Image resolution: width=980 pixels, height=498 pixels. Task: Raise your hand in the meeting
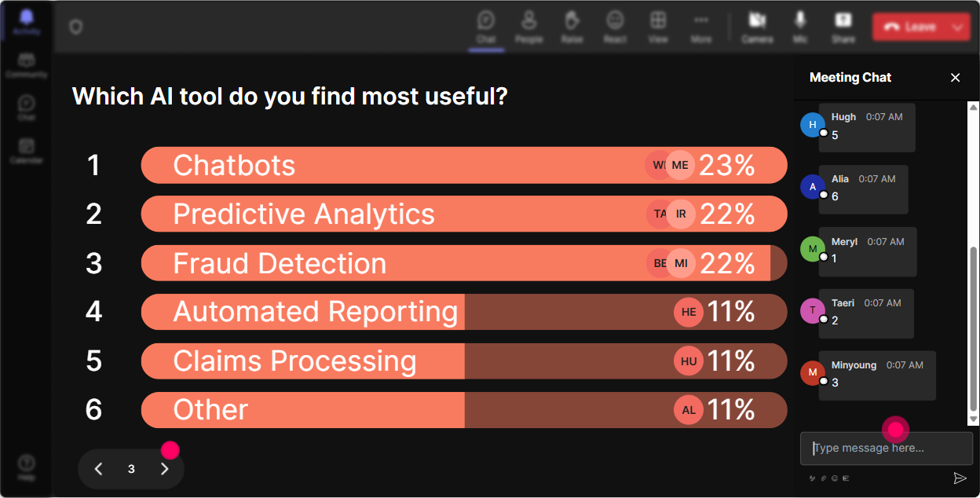pyautogui.click(x=572, y=27)
